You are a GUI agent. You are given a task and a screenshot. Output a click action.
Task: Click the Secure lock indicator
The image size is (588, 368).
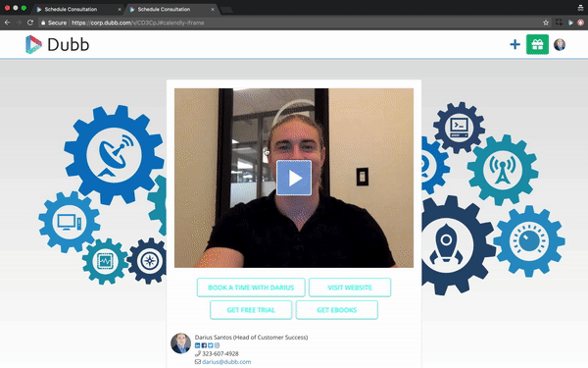(54, 23)
